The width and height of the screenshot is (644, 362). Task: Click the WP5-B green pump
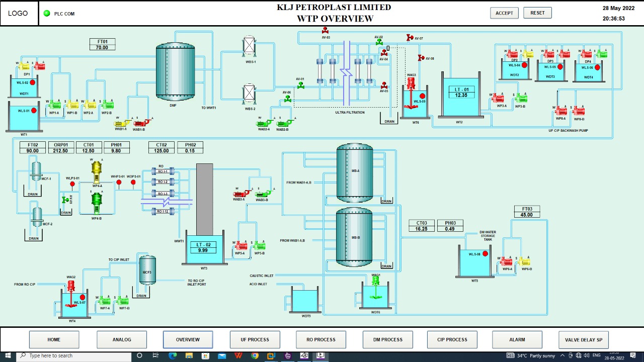pyautogui.click(x=259, y=246)
